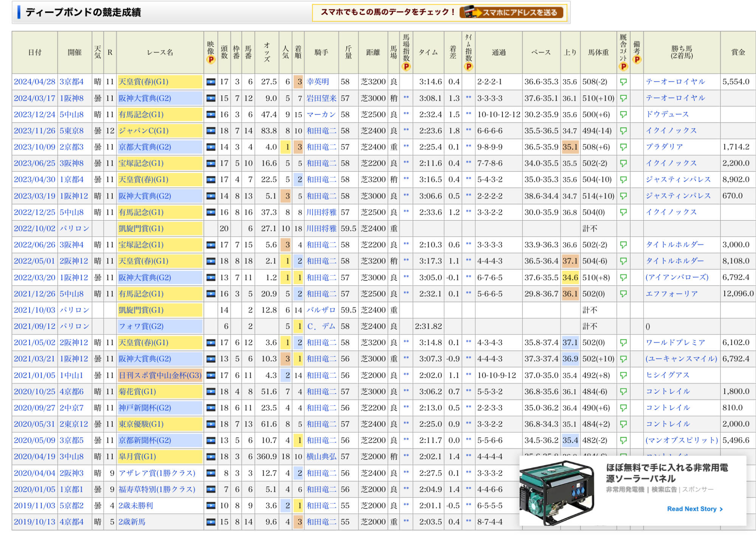Click premium P icon under 備考 header
Viewport: 756px width, 535px height.
coord(637,60)
